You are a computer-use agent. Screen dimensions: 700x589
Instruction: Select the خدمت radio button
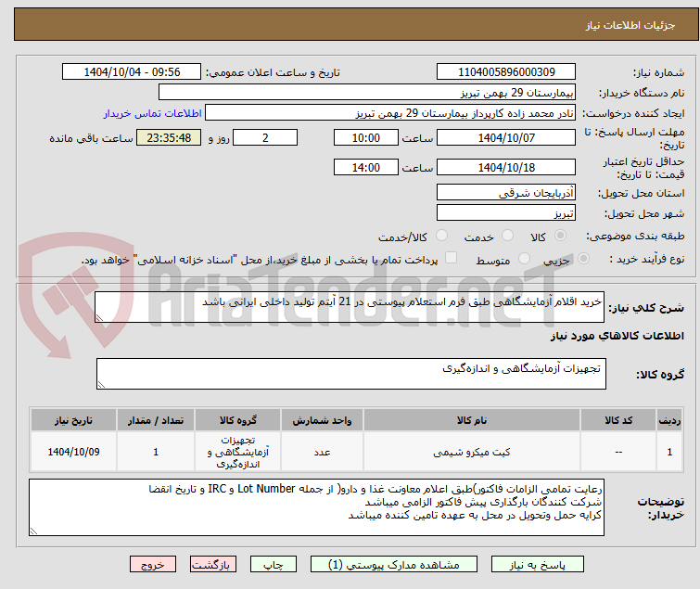point(507,236)
